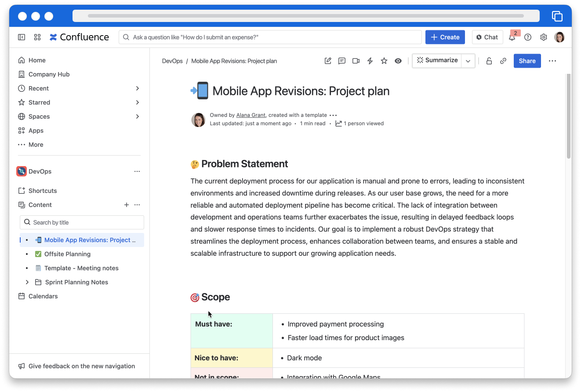
Task: Open automation lightning bolt icon
Action: click(370, 61)
